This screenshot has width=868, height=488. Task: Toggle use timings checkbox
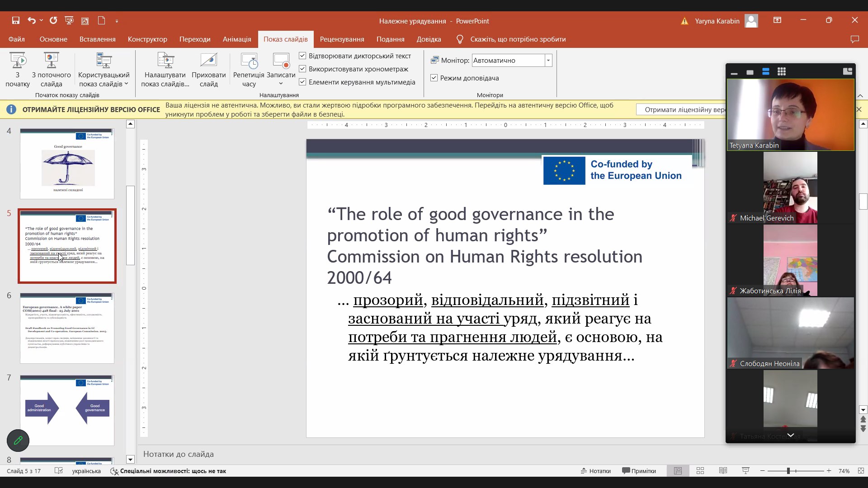[x=302, y=69]
